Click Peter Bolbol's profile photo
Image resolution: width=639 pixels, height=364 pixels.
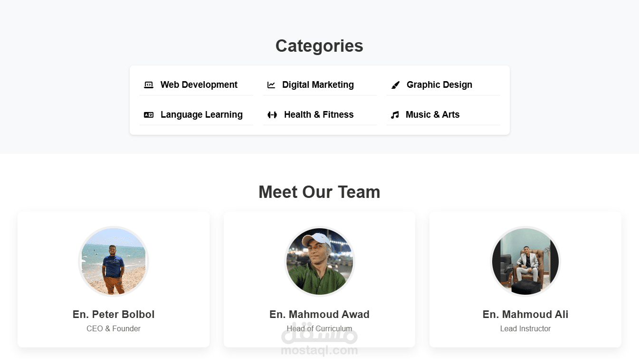(x=114, y=261)
